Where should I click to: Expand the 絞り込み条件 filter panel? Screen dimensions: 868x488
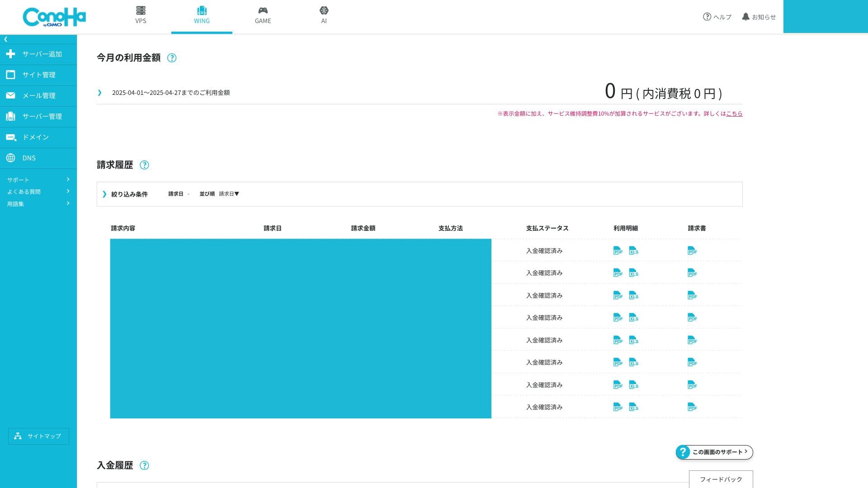[125, 194]
